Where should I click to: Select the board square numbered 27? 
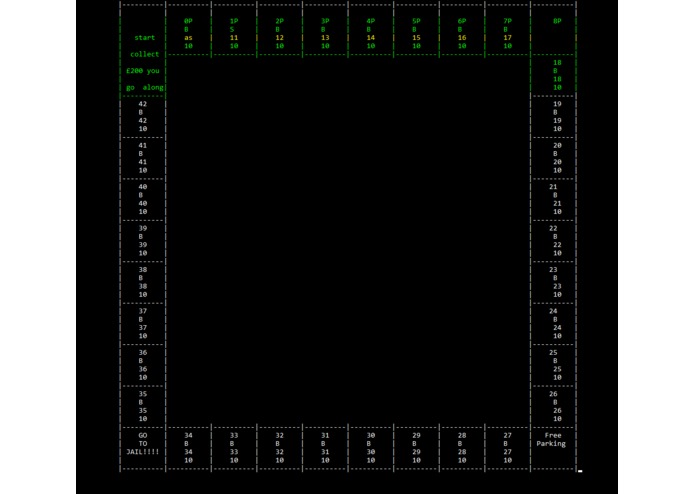[x=508, y=448]
